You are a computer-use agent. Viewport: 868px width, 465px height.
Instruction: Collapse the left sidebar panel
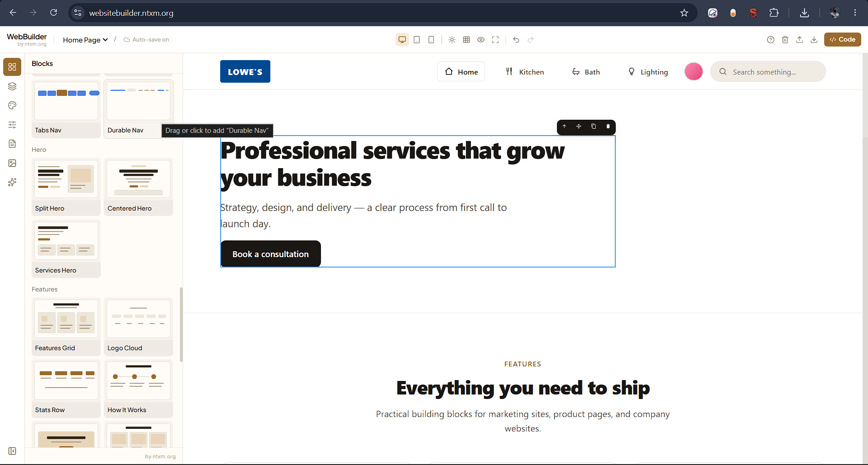[x=12, y=451]
